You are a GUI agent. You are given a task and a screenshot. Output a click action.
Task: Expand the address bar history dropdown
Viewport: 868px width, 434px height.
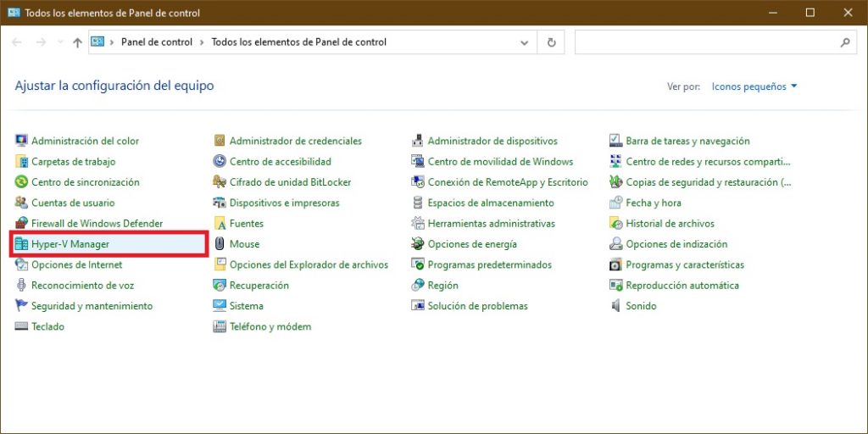click(x=524, y=42)
